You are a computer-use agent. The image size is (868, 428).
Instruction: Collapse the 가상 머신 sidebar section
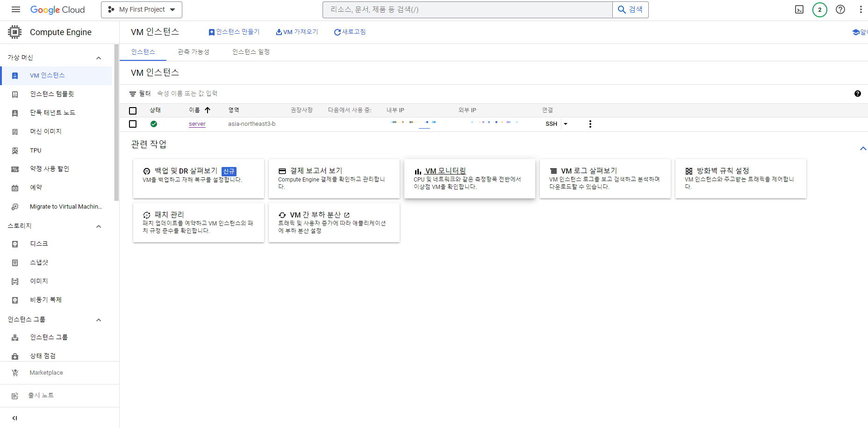pos(99,58)
